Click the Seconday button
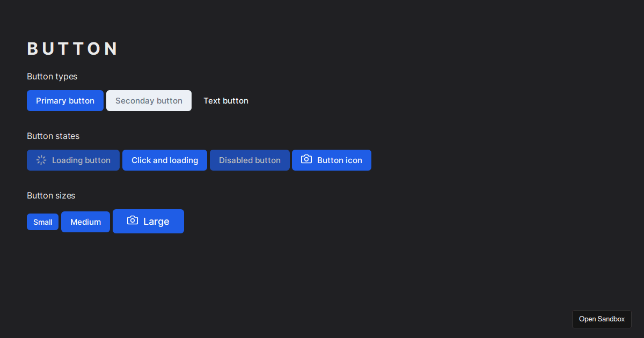Image resolution: width=644 pixels, height=338 pixels. point(149,101)
